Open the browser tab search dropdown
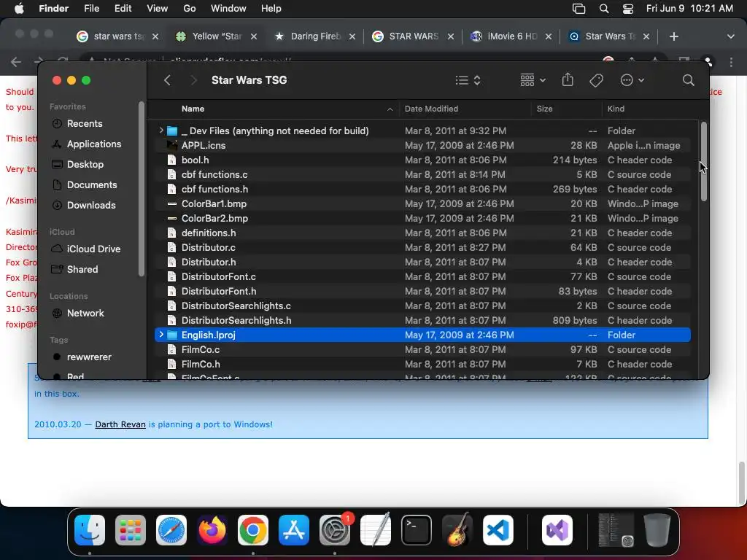The height and width of the screenshot is (560, 747). click(730, 36)
